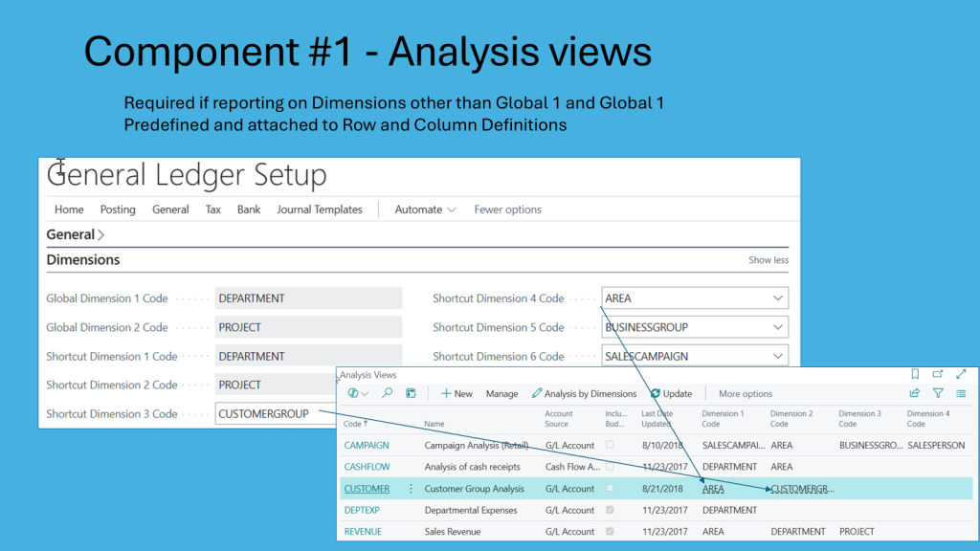This screenshot has height=551, width=980.
Task: Open the filter pane funnel icon
Action: [x=938, y=393]
